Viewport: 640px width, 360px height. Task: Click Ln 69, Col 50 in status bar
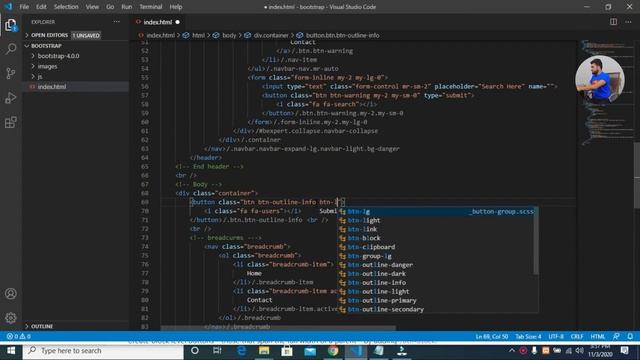tap(491, 337)
